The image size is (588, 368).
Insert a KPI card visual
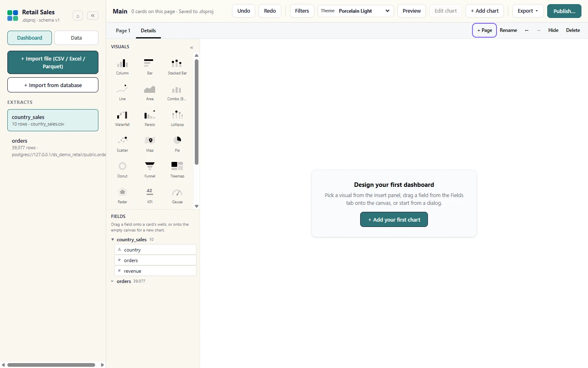(150, 195)
